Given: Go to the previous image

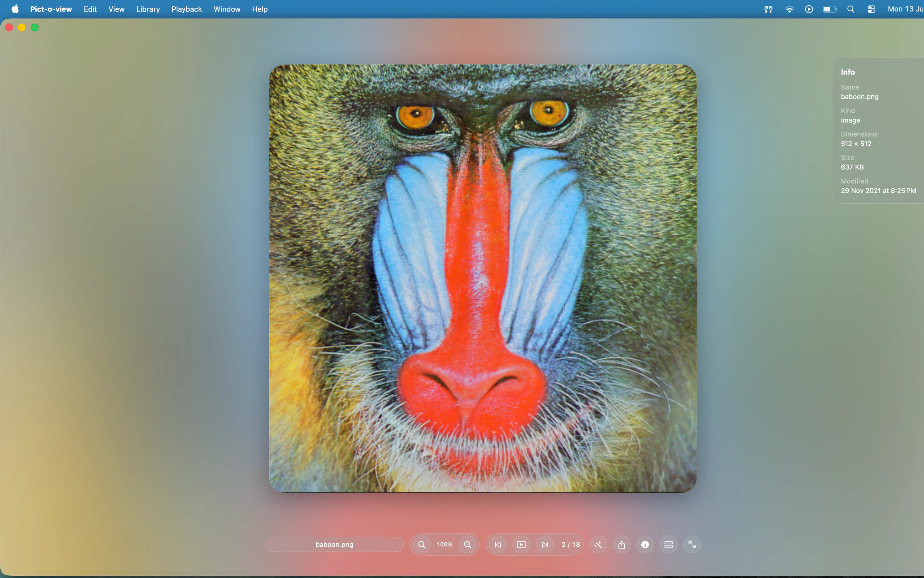Looking at the screenshot, I should point(498,544).
